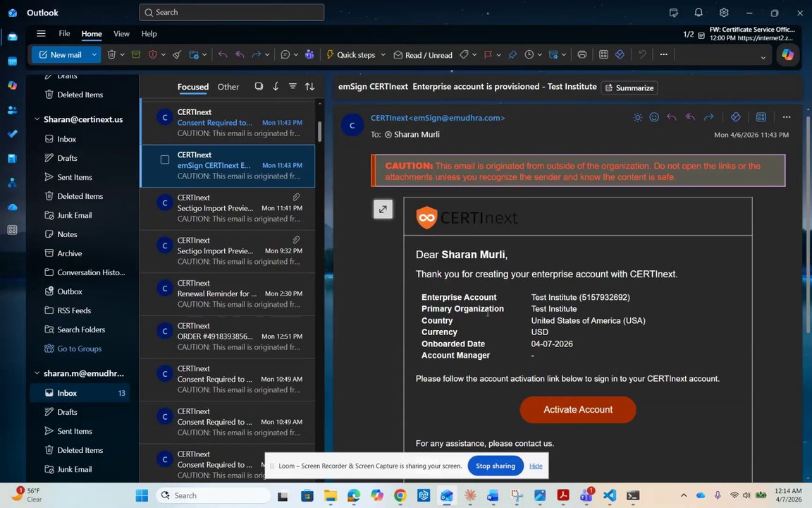The image size is (812, 508).
Task: Click the New mail button
Action: click(60, 54)
